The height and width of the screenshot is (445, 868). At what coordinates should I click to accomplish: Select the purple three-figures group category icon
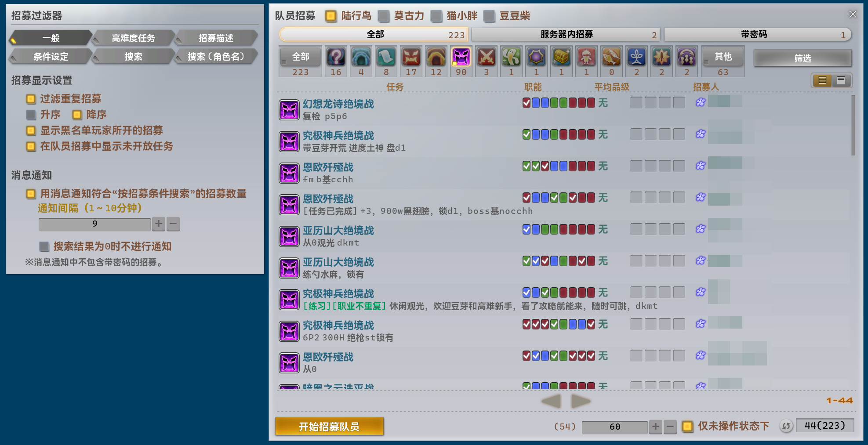(686, 57)
